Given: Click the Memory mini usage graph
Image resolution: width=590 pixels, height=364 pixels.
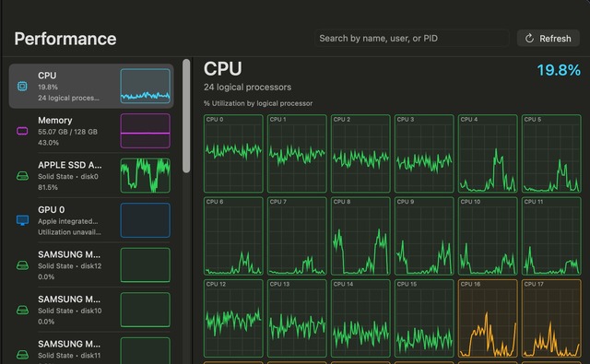Looking at the screenshot, I should [146, 131].
